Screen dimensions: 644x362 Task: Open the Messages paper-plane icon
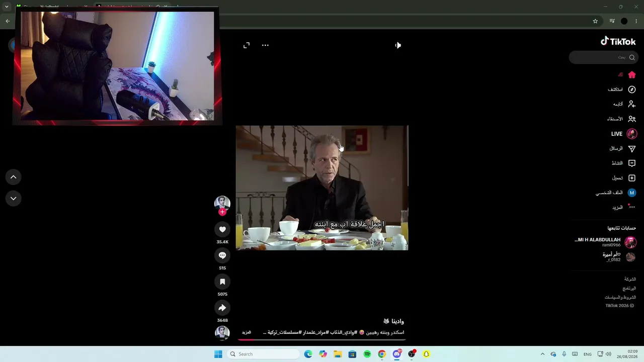pos(632,148)
